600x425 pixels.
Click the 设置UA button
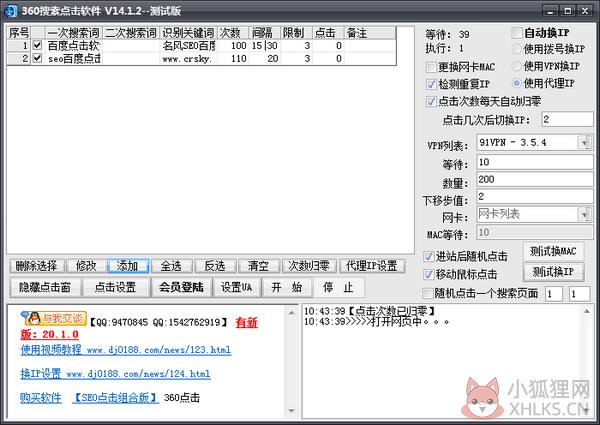coord(236,287)
